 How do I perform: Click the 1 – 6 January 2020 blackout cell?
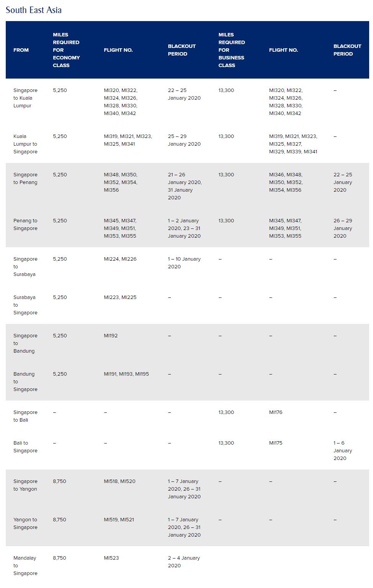(342, 450)
